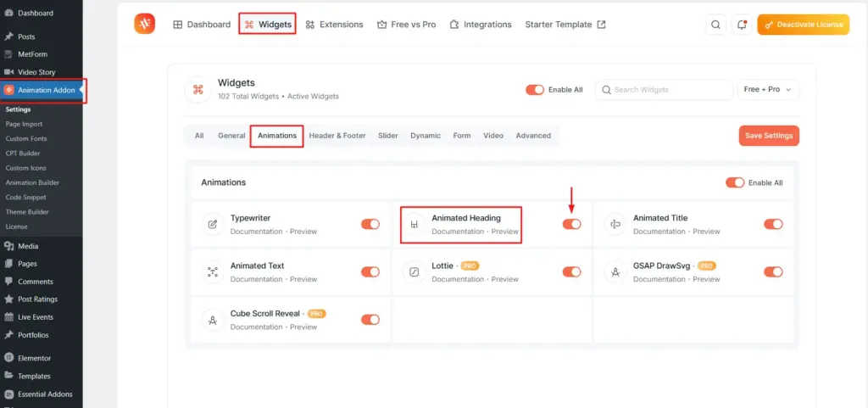Click the Lottie widget icon

click(414, 272)
